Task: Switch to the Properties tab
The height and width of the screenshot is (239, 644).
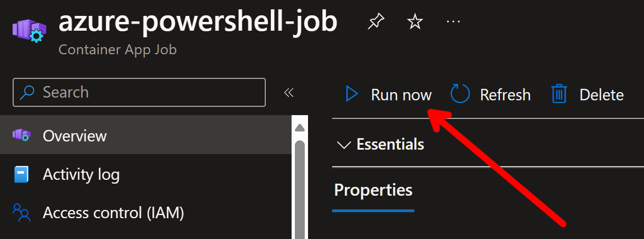Action: [x=373, y=190]
